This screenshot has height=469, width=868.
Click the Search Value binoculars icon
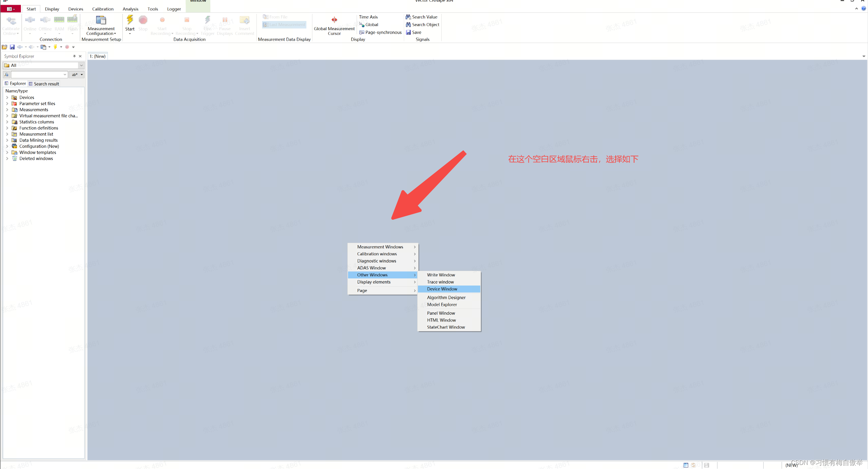(x=408, y=17)
